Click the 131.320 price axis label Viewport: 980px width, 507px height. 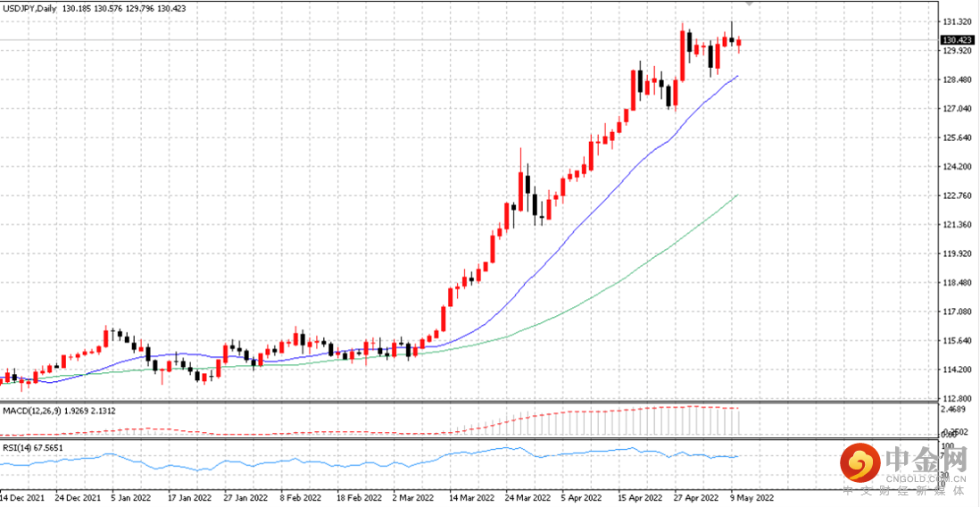(x=956, y=22)
